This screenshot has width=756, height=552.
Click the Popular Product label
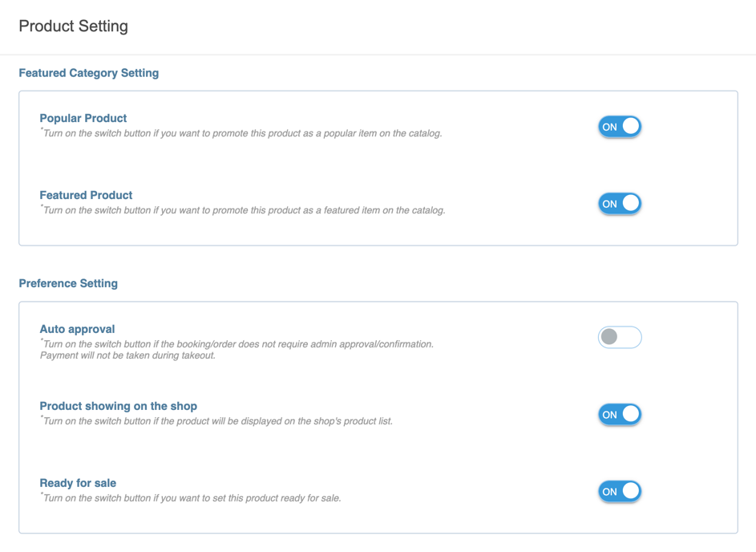click(x=83, y=118)
